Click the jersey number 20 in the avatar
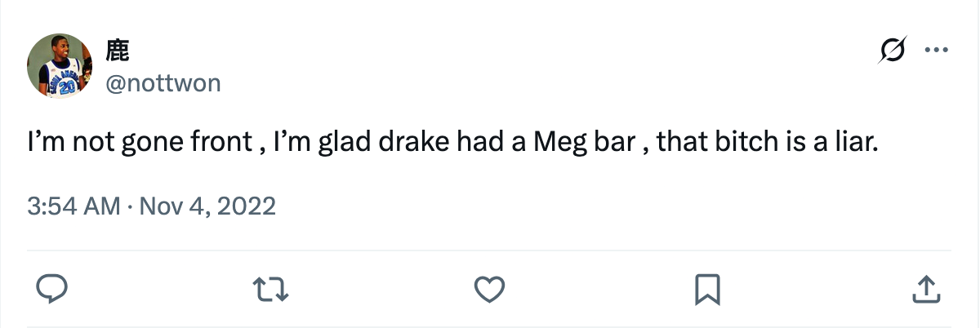Screen dimensions: 980x328 click(x=67, y=86)
